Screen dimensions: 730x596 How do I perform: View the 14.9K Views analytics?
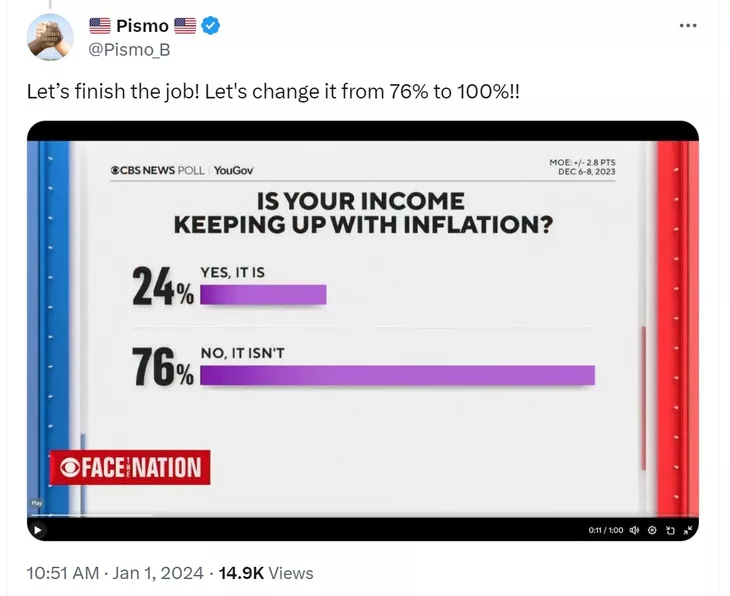click(x=266, y=573)
